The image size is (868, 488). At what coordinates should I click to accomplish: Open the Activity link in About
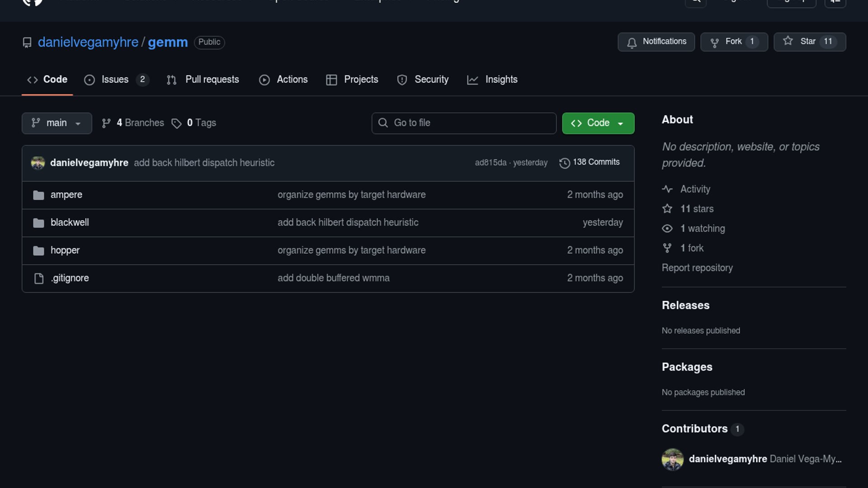coord(695,189)
